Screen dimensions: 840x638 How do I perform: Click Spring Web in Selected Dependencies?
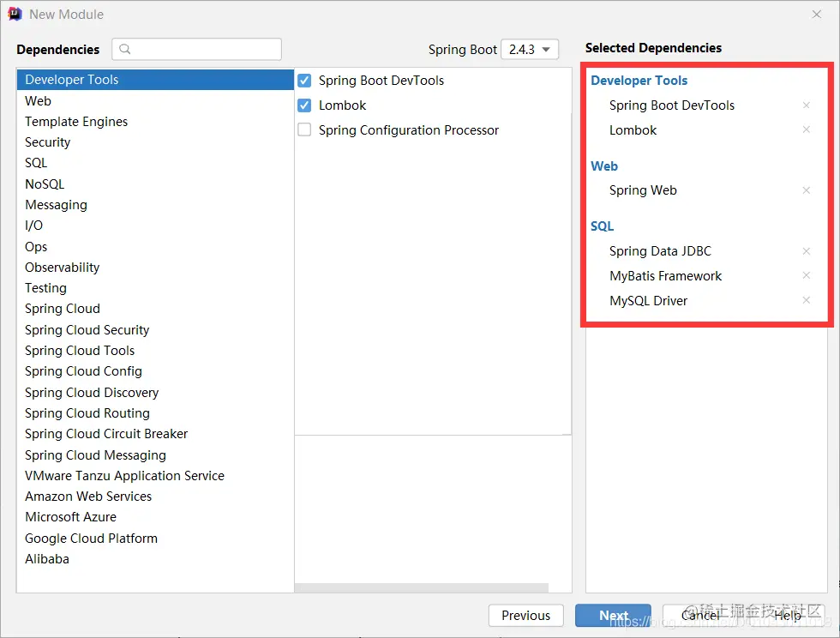(643, 190)
